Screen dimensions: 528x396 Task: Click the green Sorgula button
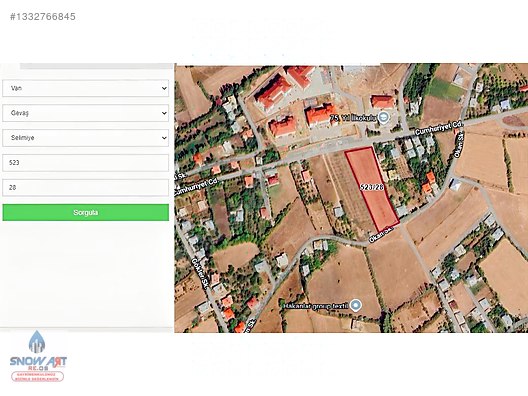tap(86, 212)
